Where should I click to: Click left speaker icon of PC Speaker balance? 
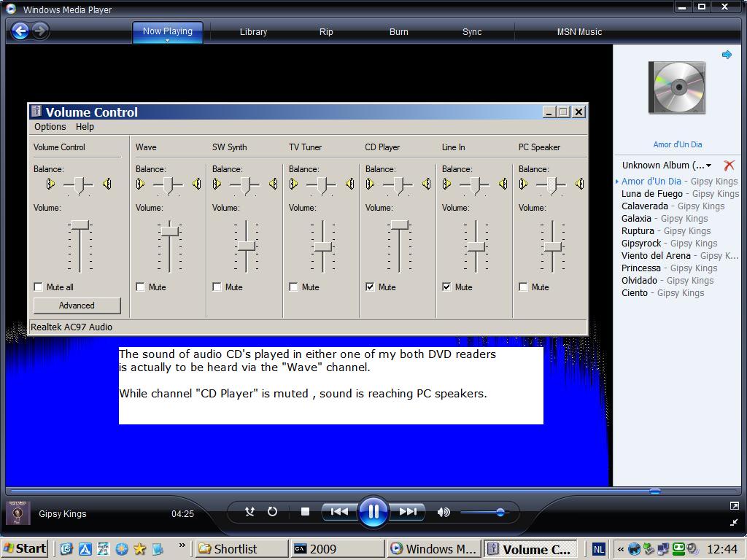tap(523, 184)
